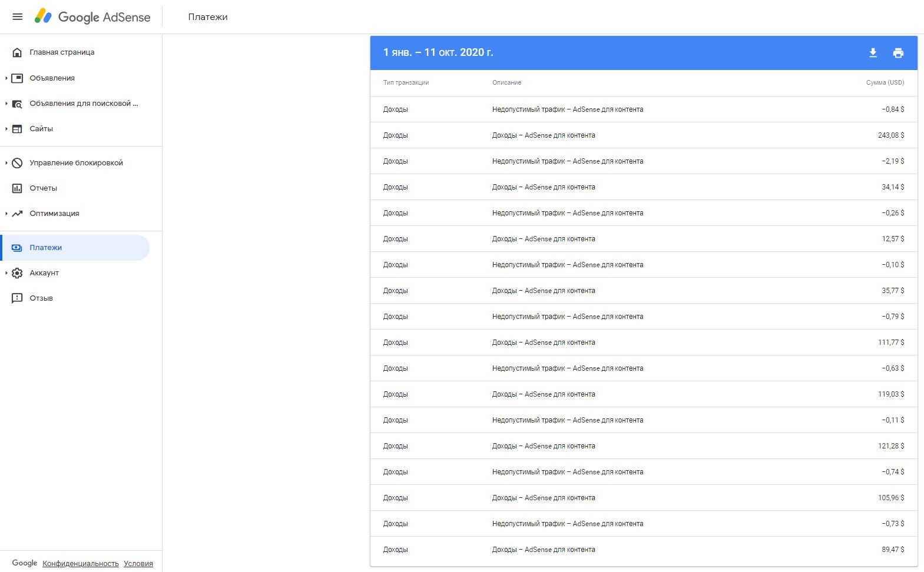Click the Аккаунт gear icon
This screenshot has width=924, height=572.
click(x=18, y=273)
